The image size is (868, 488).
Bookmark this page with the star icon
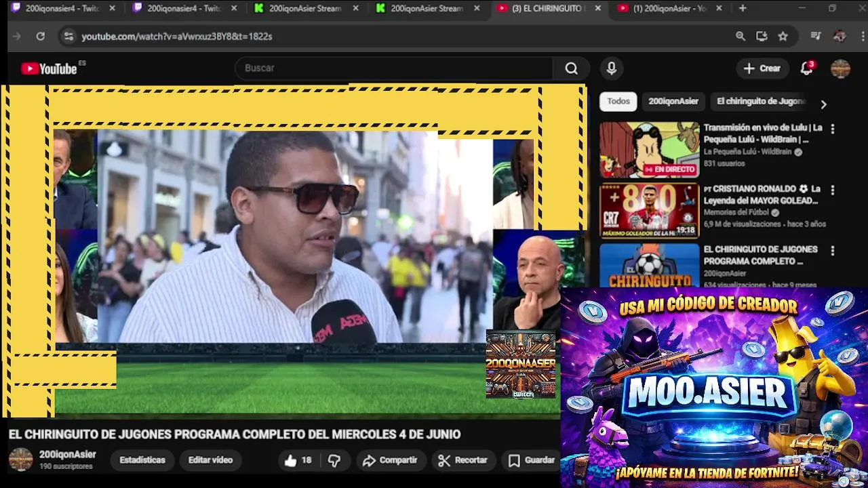pyautogui.click(x=783, y=37)
